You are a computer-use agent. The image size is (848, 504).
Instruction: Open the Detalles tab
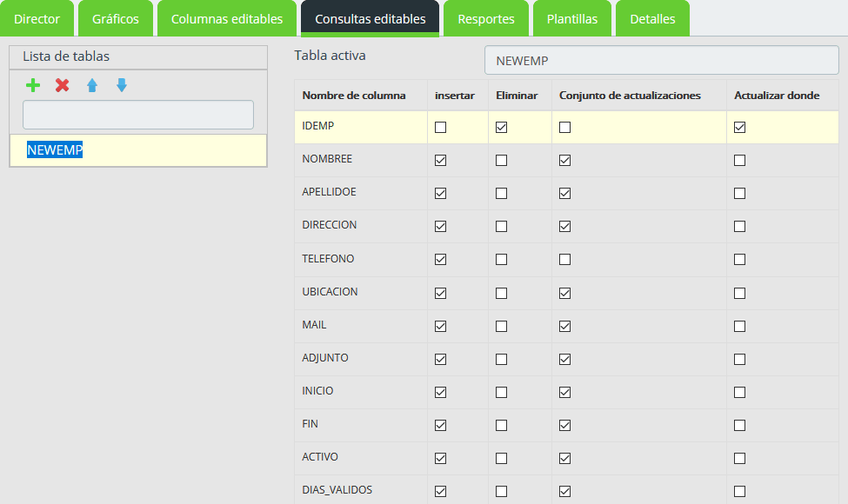coord(652,18)
